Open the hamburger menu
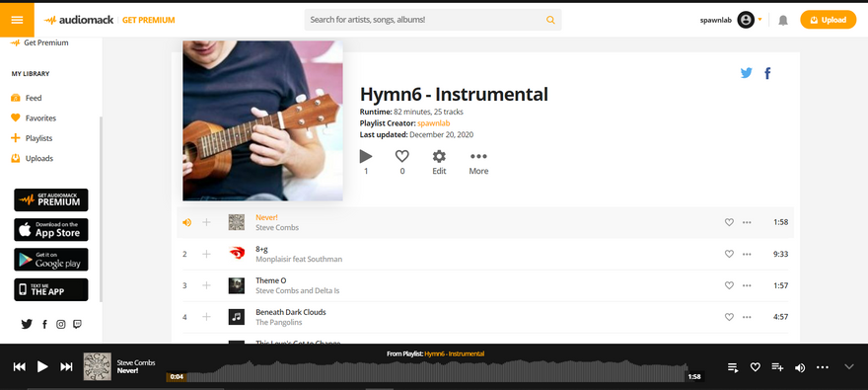 (x=17, y=20)
